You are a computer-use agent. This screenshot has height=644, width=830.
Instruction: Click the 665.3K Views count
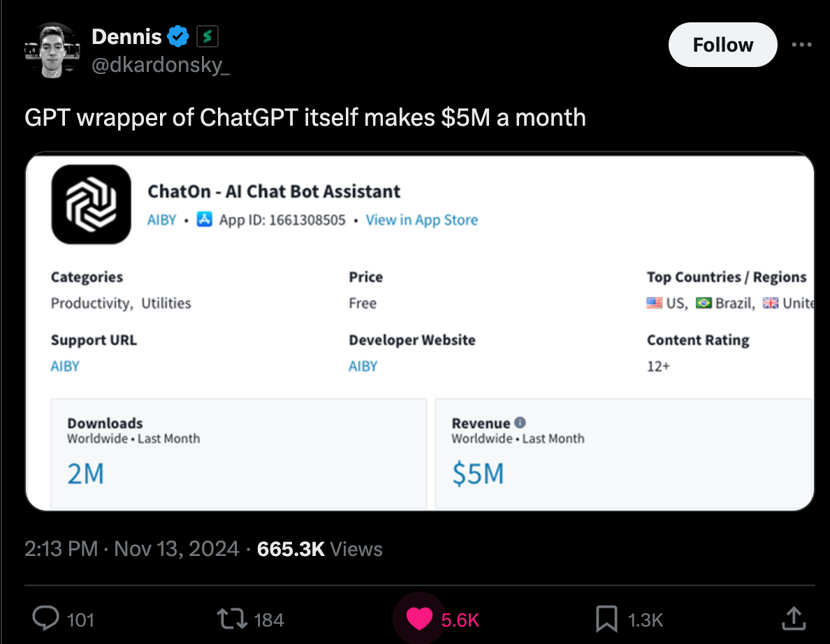pyautogui.click(x=319, y=549)
